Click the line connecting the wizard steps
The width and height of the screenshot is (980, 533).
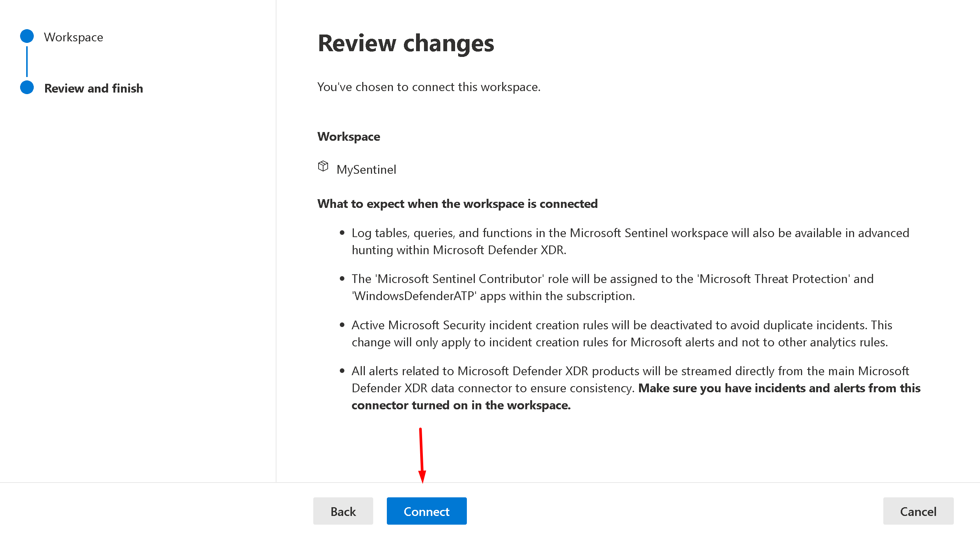(27, 61)
